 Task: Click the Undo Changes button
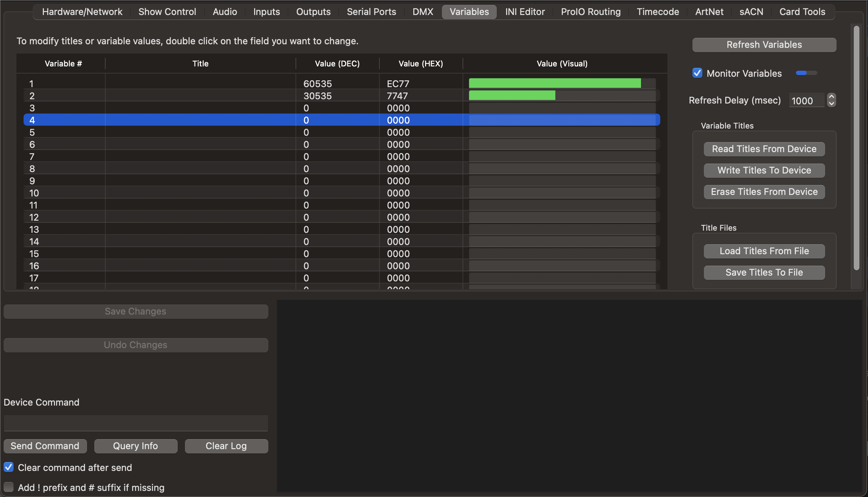tap(136, 345)
